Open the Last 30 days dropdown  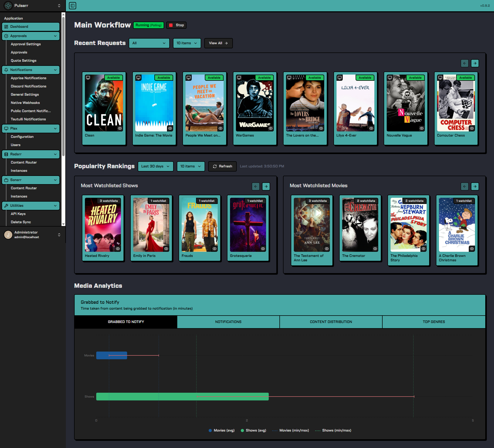tap(155, 166)
